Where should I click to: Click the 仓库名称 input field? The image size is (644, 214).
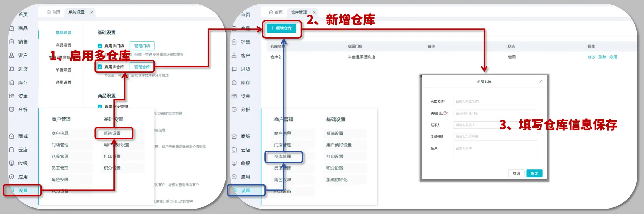[x=495, y=102]
